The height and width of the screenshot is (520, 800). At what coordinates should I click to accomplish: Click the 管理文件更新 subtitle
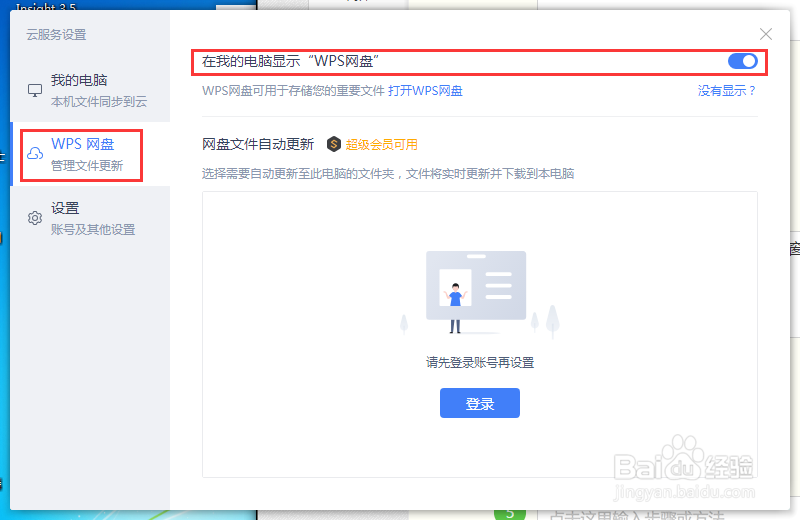[x=87, y=166]
